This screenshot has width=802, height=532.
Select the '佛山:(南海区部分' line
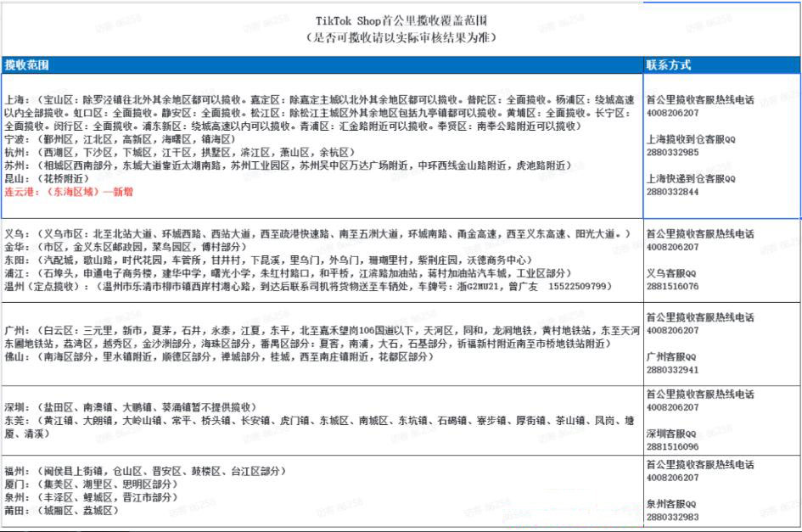point(219,356)
